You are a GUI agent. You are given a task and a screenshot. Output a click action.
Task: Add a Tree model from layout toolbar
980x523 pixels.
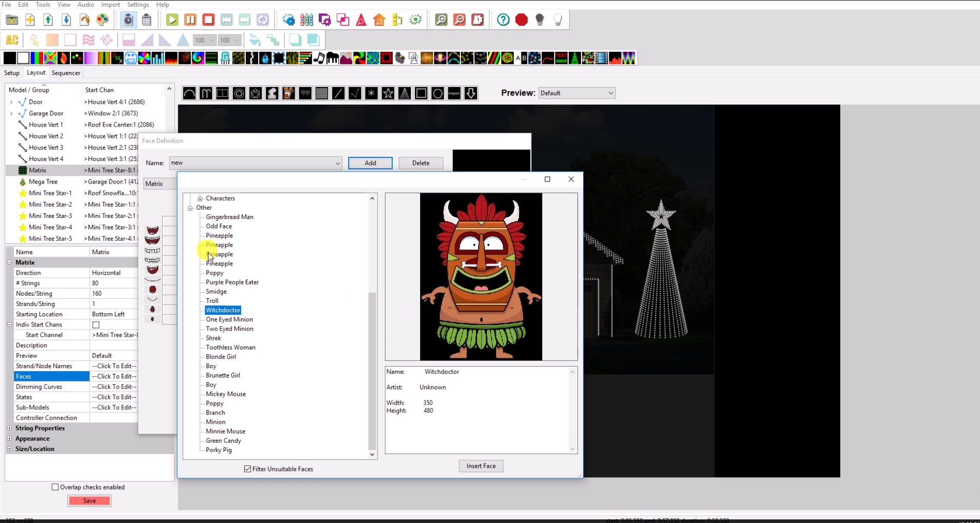[405, 93]
